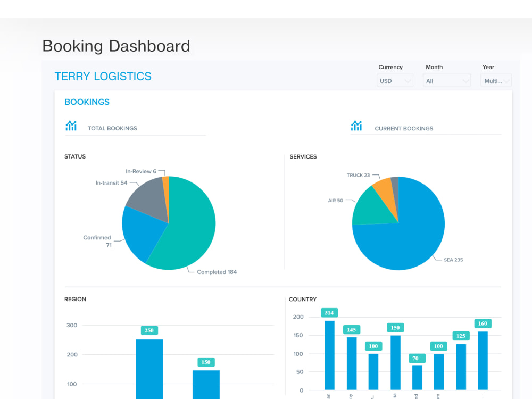This screenshot has width=532, height=399.
Task: Click the Booking Dashboard page title
Action: click(x=116, y=46)
